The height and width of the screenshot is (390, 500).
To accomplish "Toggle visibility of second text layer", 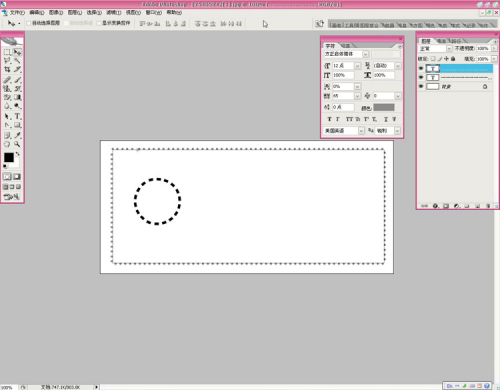I will (421, 77).
